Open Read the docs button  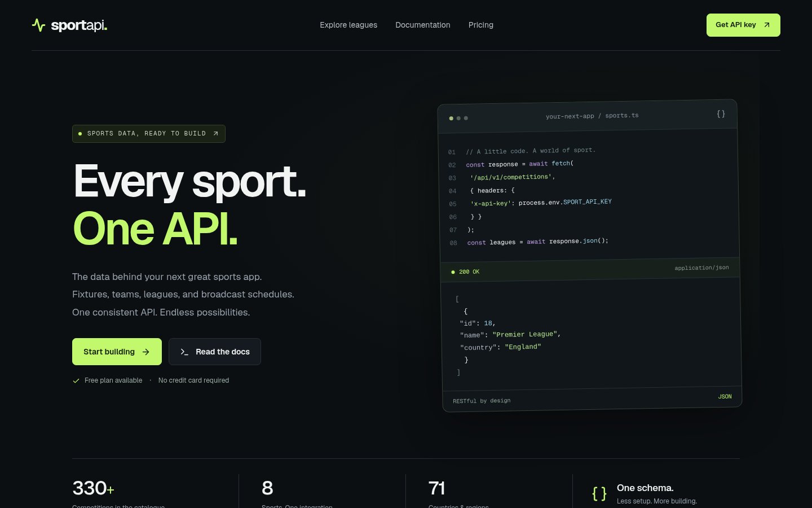coord(215,352)
